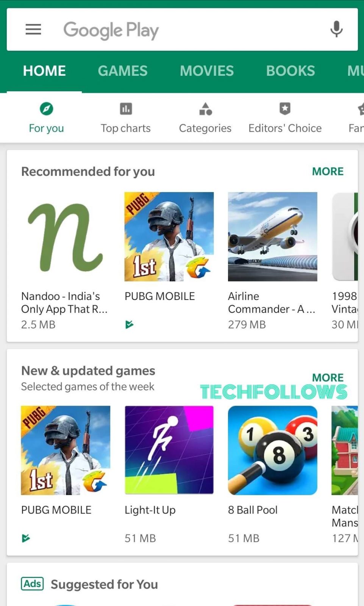The width and height of the screenshot is (364, 606).
Task: Tap the voice search microphone icon
Action: (336, 30)
